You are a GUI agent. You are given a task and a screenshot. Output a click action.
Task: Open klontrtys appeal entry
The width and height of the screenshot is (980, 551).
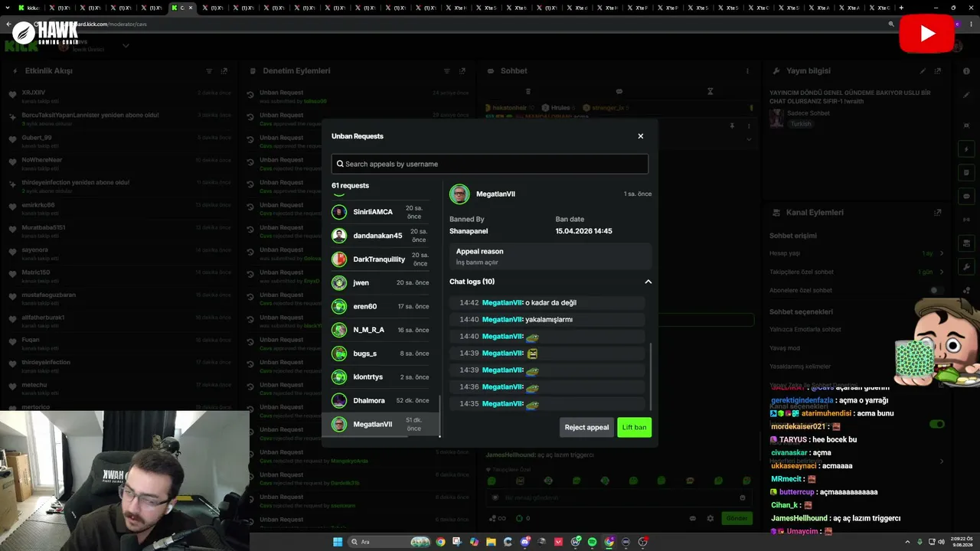[x=381, y=377]
